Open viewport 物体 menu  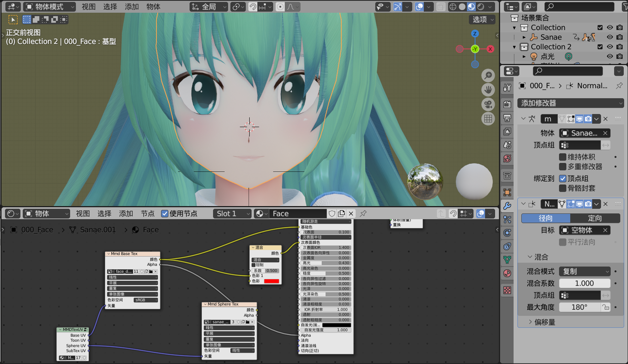(153, 7)
